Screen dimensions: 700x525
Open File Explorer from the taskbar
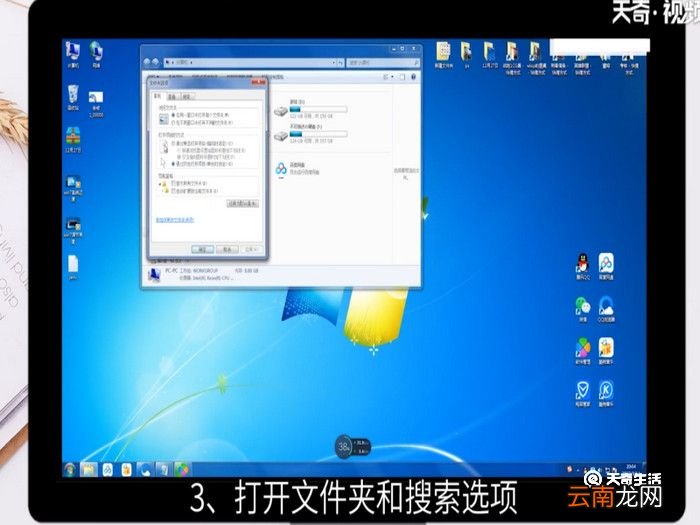tap(88, 469)
